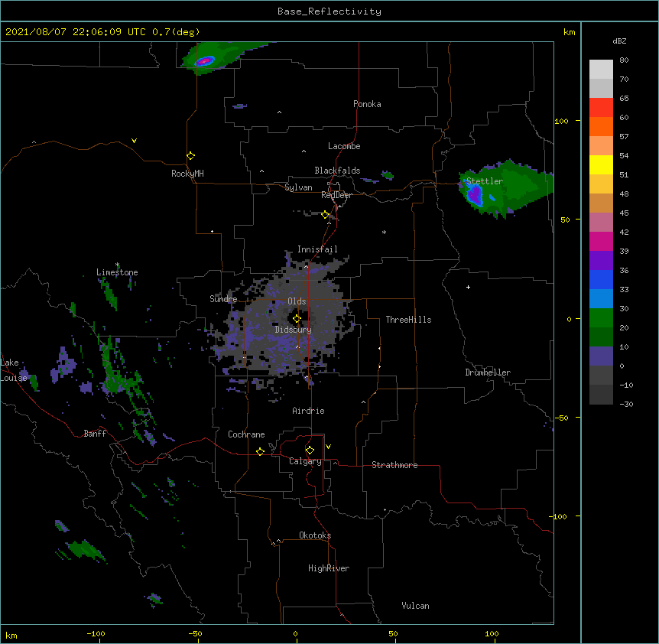This screenshot has height=644, width=659.
Task: Click the km unit label at top right
Action: coord(570,32)
